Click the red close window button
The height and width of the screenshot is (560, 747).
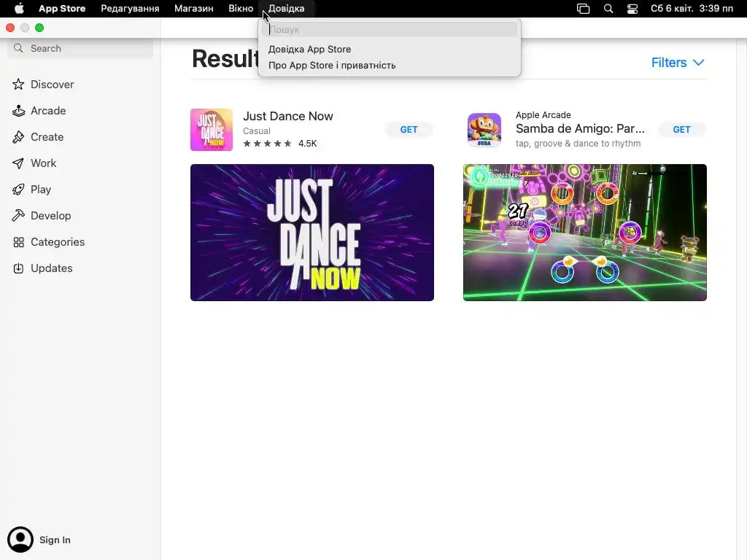tap(10, 28)
